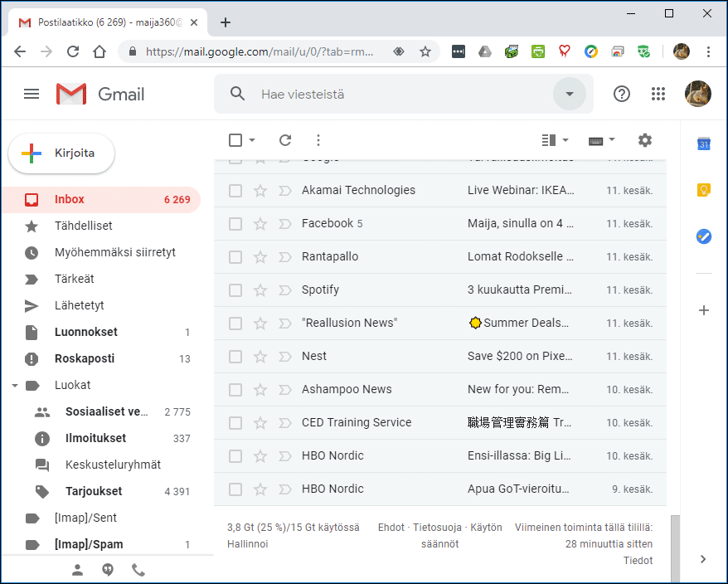The width and height of the screenshot is (728, 584).
Task: Add get-ons with the plus icon sidebar
Action: [x=703, y=310]
